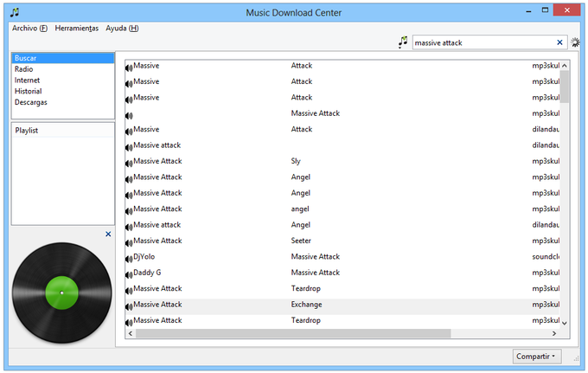Maximize the Music Download Center window

545,10
